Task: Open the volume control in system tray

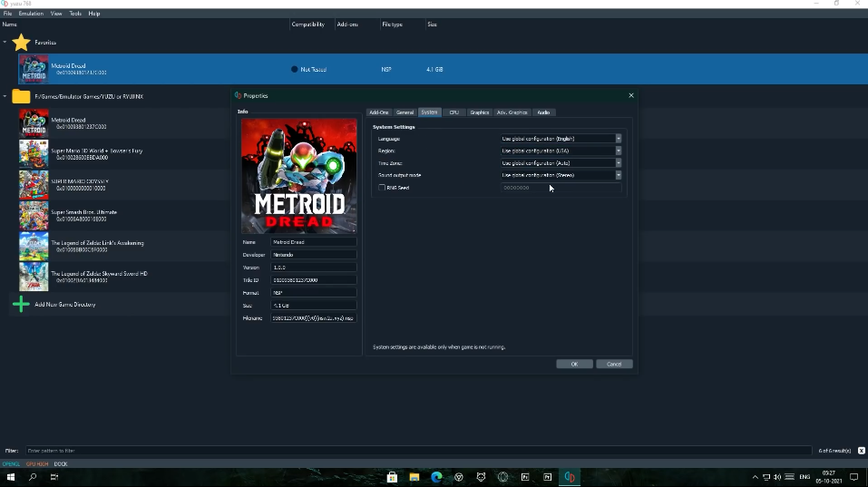Action: [x=777, y=477]
